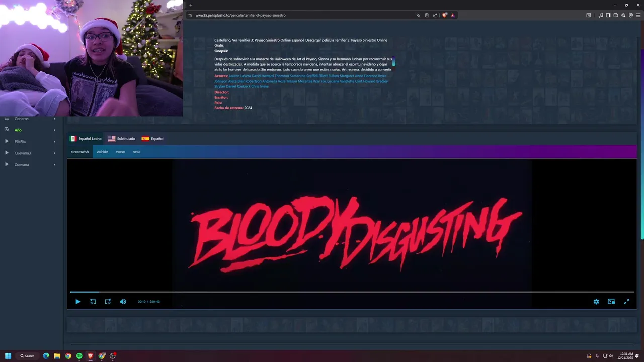
Task: Translate this page from address bar
Action: (418, 15)
